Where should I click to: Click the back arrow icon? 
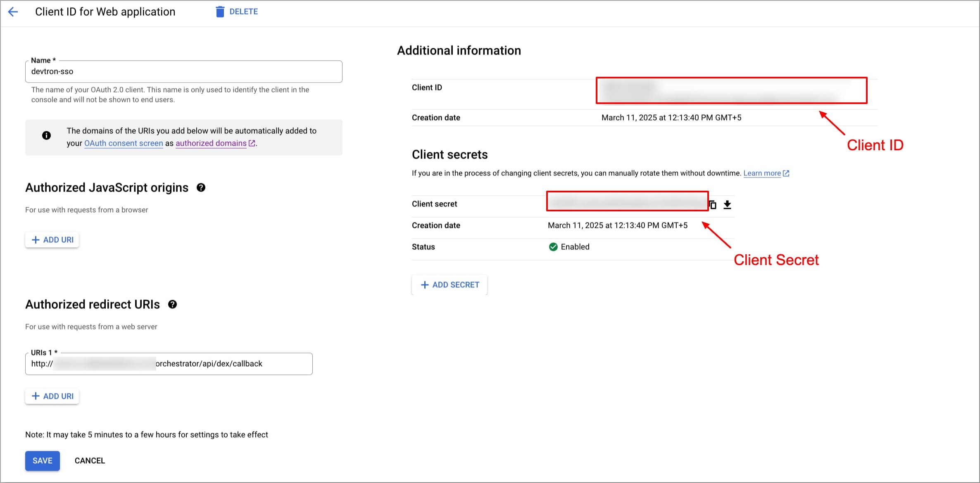[x=13, y=12]
